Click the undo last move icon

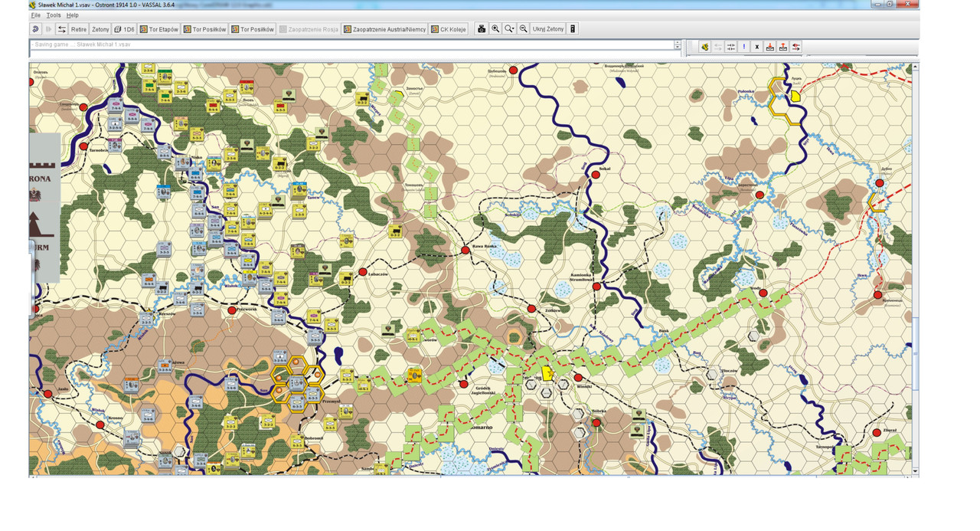(36, 29)
